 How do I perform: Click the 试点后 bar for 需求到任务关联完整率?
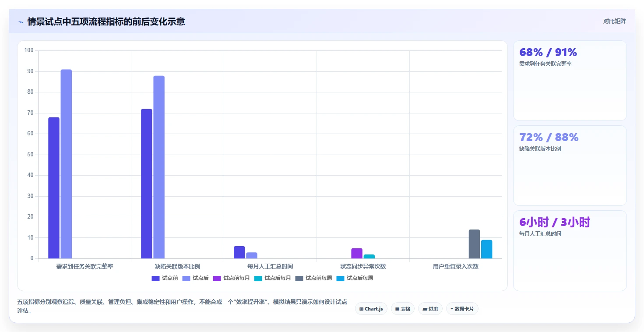(66, 164)
